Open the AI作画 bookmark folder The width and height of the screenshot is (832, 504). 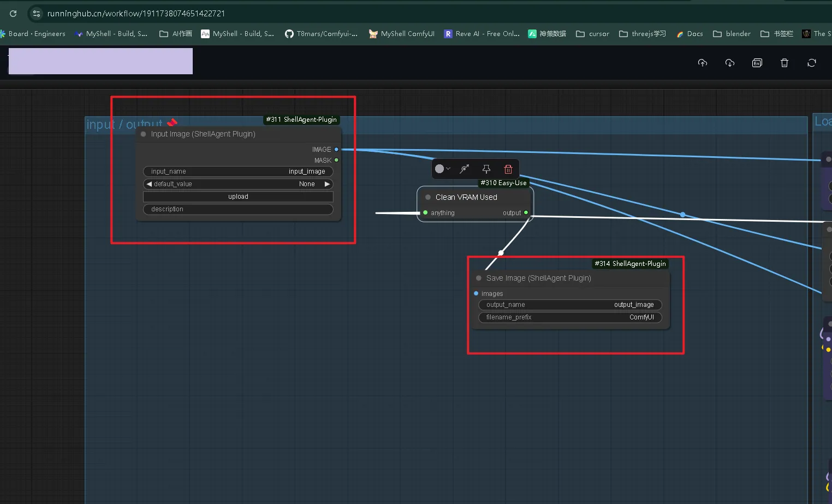[x=176, y=34]
